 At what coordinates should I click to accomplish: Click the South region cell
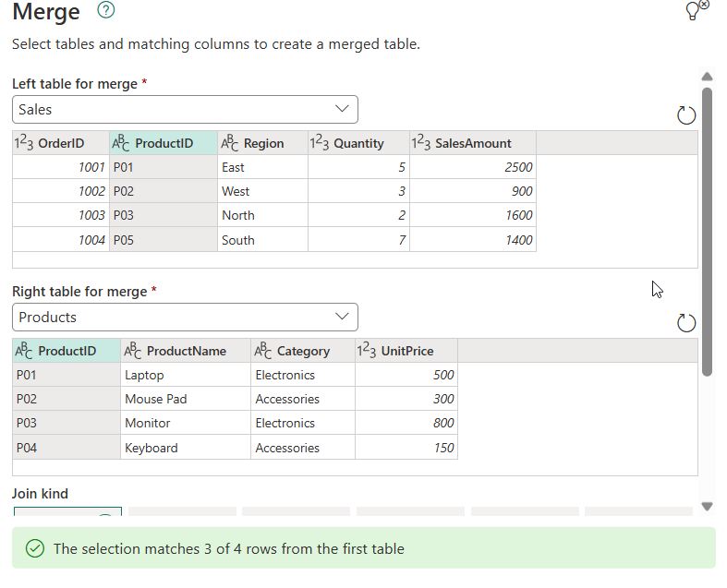(x=262, y=240)
